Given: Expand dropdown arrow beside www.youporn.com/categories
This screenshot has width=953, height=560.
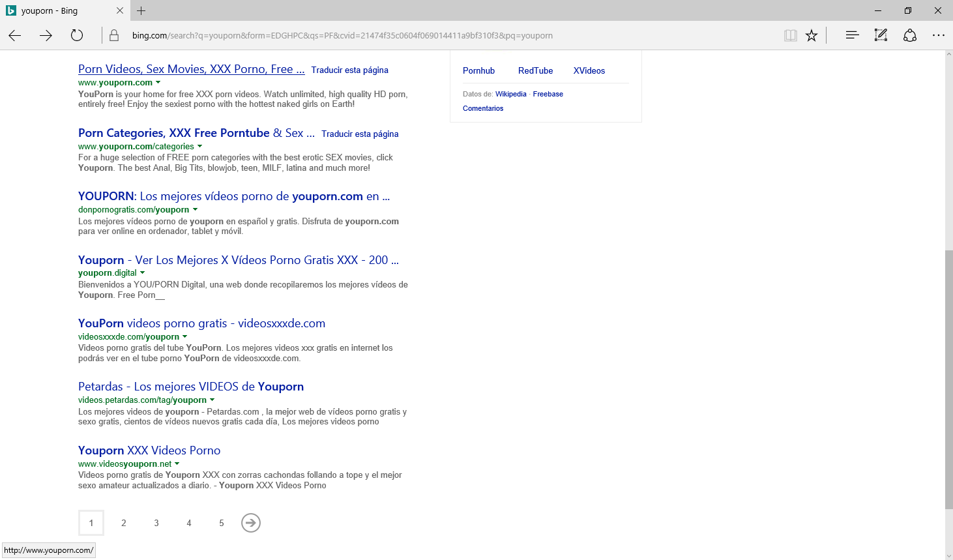Looking at the screenshot, I should point(199,147).
